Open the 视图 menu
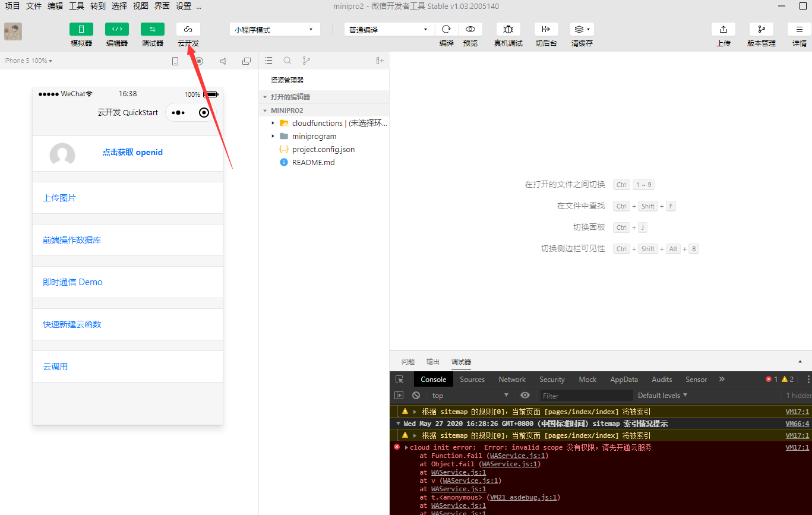The height and width of the screenshot is (515, 812). 141,6
